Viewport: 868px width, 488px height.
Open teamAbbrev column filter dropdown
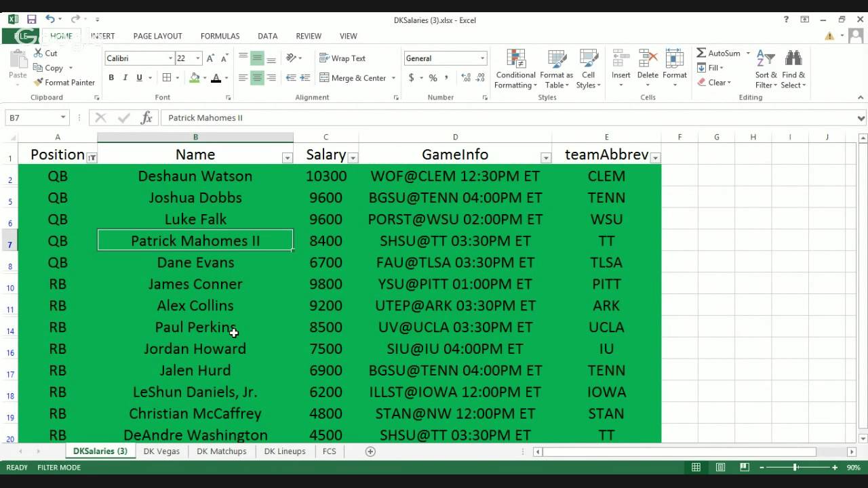click(655, 158)
